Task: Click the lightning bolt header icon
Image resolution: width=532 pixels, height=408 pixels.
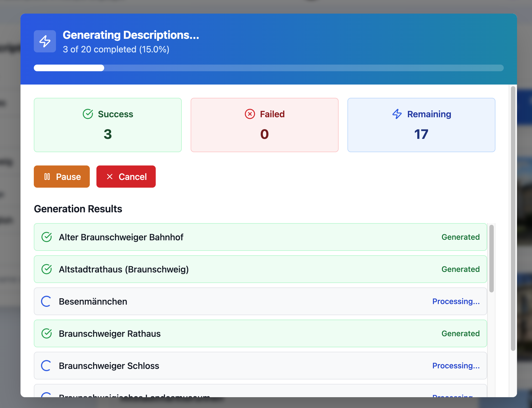Action: (45, 41)
